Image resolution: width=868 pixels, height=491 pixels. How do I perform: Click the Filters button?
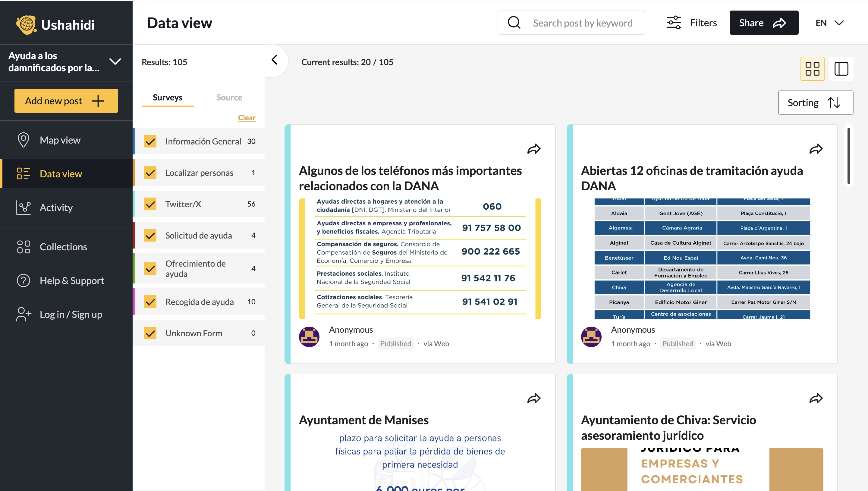(691, 23)
